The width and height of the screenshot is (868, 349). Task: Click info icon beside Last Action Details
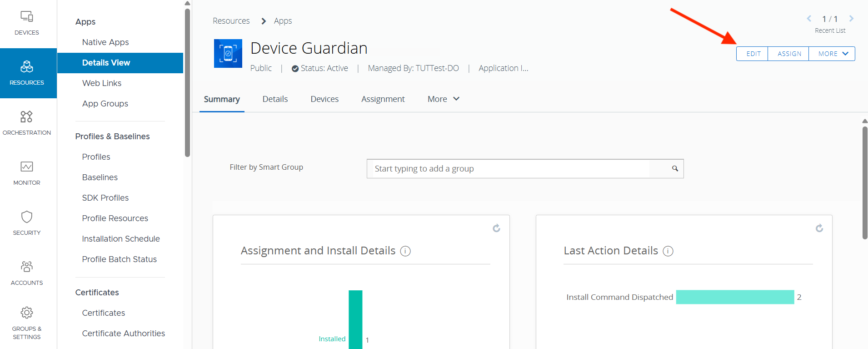pos(668,251)
